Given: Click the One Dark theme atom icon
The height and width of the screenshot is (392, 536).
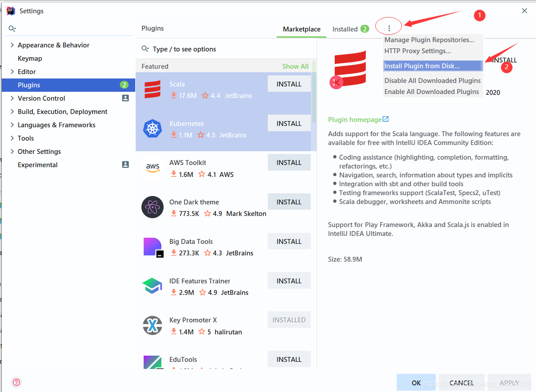Looking at the screenshot, I should click(153, 207).
